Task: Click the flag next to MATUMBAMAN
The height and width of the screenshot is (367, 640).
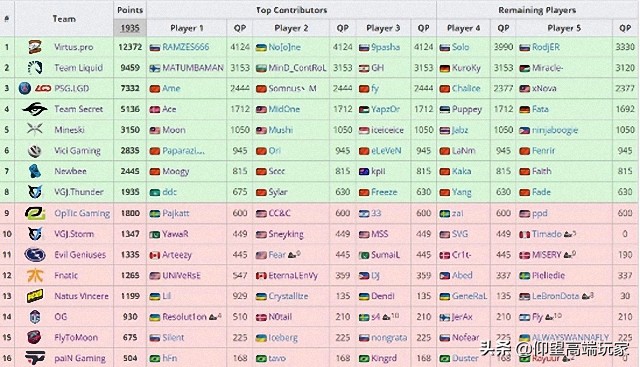Action: [x=155, y=68]
